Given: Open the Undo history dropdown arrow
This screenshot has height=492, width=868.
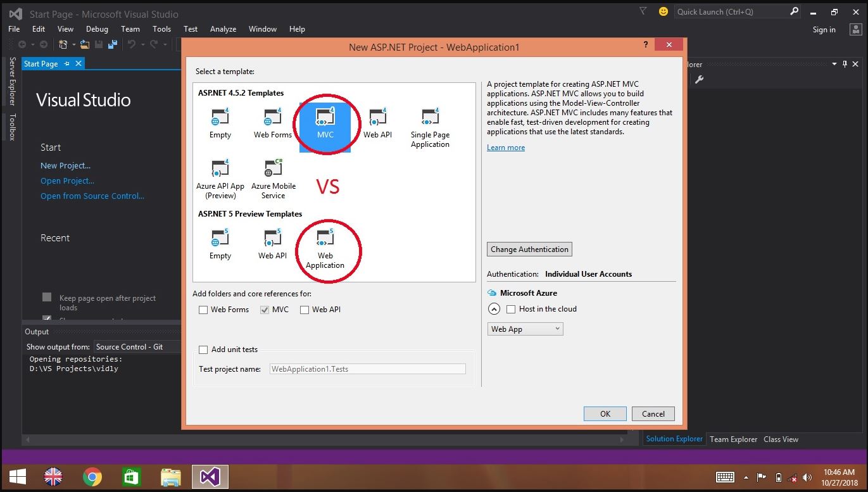Looking at the screenshot, I should tap(142, 44).
